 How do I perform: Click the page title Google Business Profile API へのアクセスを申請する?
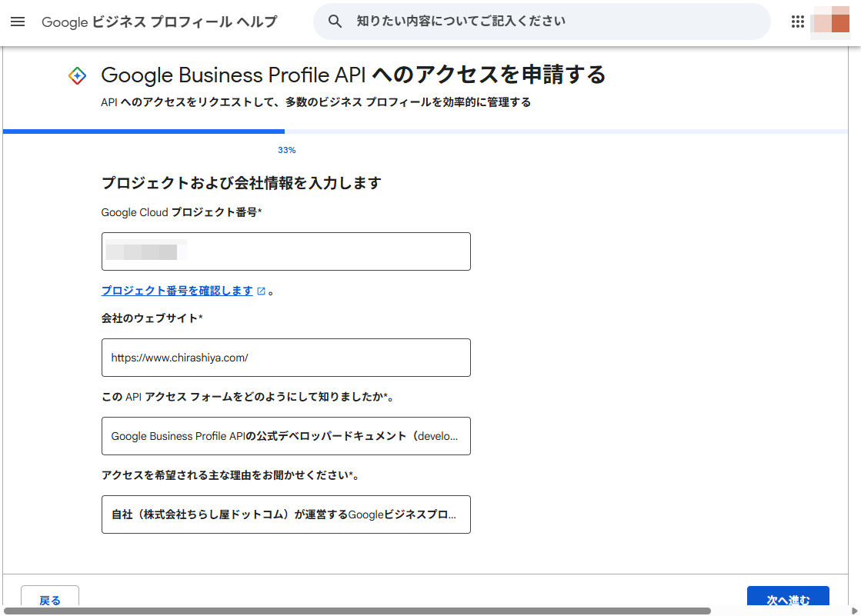click(353, 75)
